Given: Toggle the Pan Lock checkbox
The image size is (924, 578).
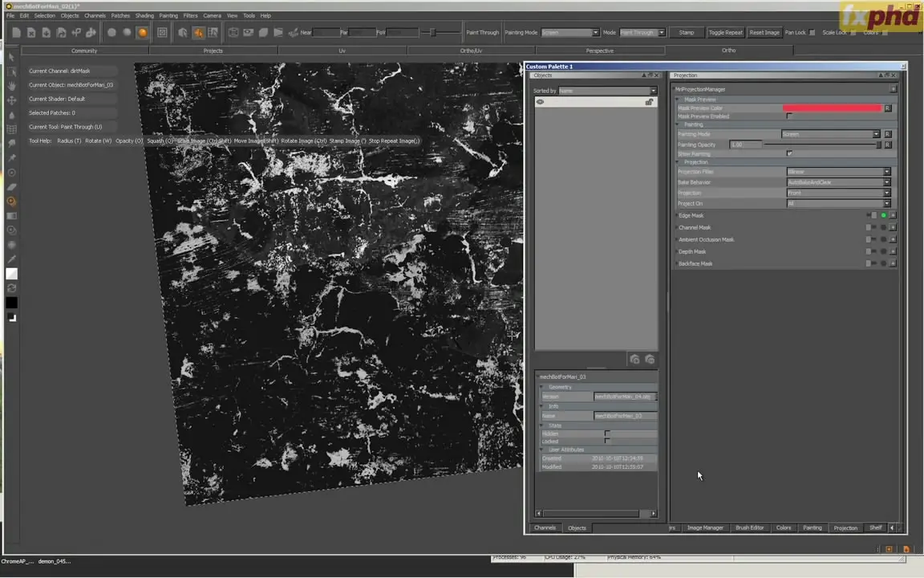Looking at the screenshot, I should pos(812,33).
